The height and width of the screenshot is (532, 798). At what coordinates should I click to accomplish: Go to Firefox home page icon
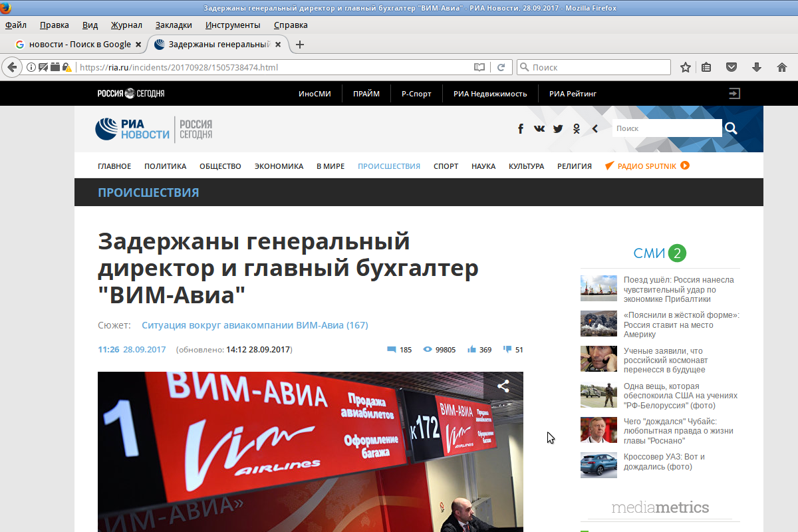point(781,67)
